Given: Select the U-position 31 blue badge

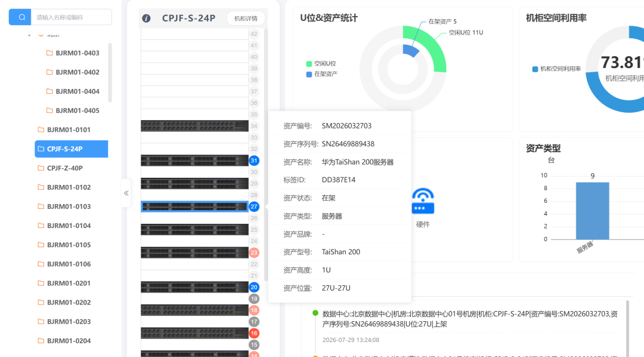Looking at the screenshot, I should click(254, 161).
